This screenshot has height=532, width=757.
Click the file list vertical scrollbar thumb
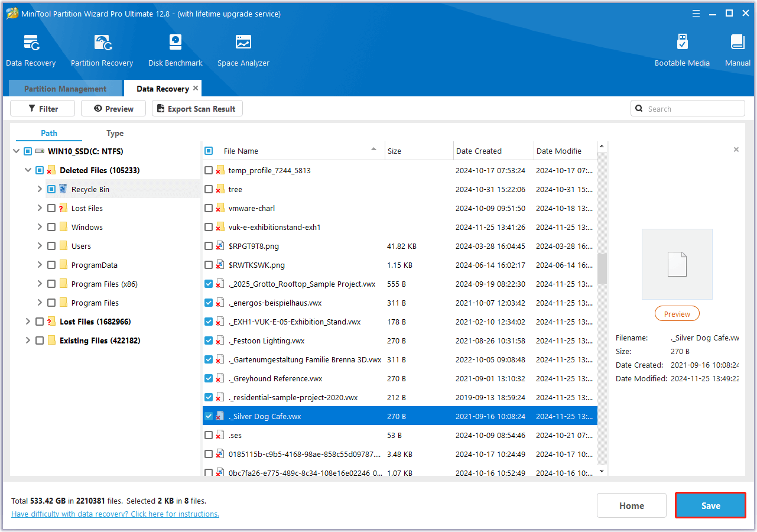pyautogui.click(x=602, y=269)
